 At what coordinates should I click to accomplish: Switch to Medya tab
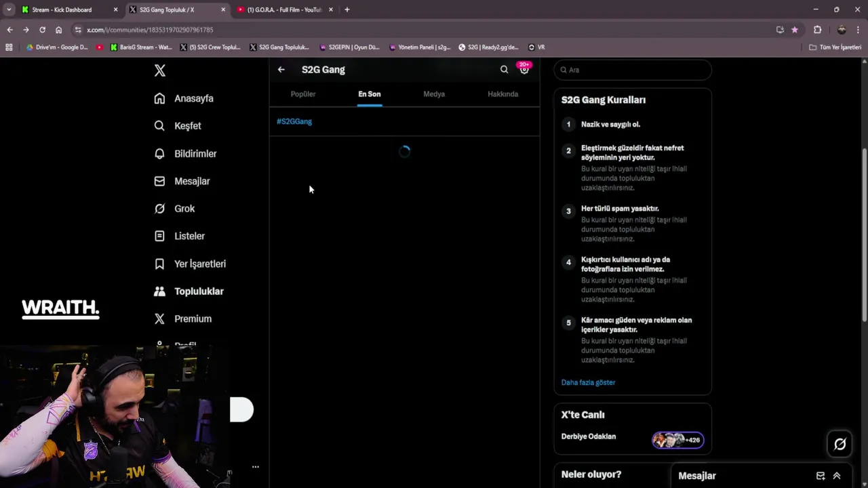click(x=434, y=94)
